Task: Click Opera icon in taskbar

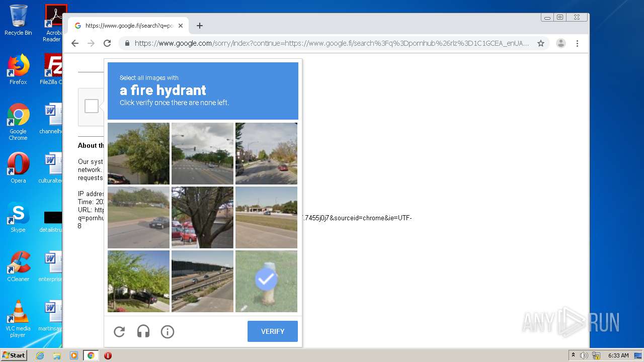Action: coord(108,355)
